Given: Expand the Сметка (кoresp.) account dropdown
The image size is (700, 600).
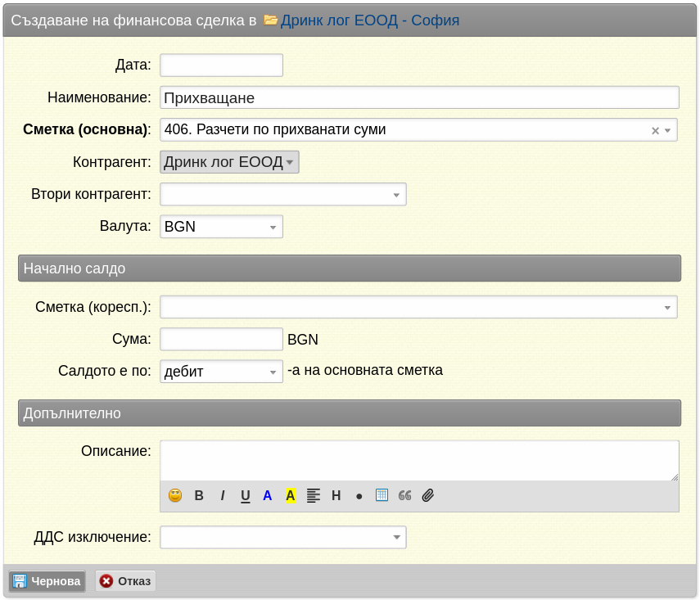Looking at the screenshot, I should click(418, 307).
